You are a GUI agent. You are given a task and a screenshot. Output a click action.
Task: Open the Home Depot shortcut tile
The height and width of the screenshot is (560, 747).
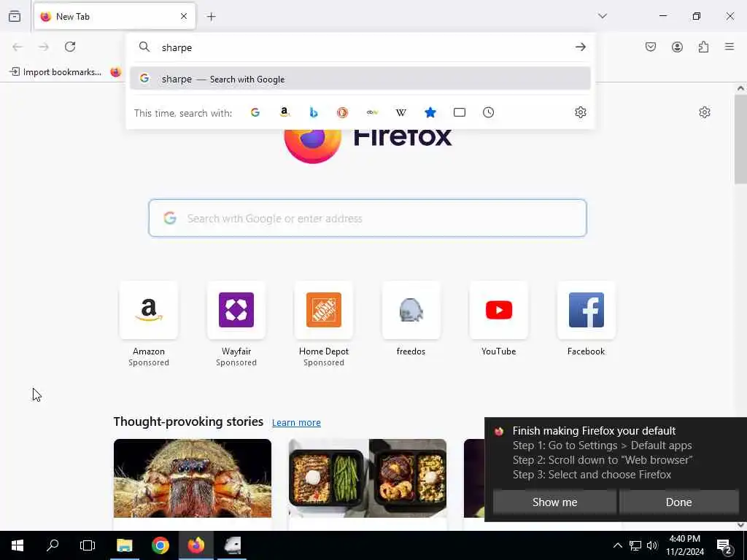pyautogui.click(x=324, y=324)
